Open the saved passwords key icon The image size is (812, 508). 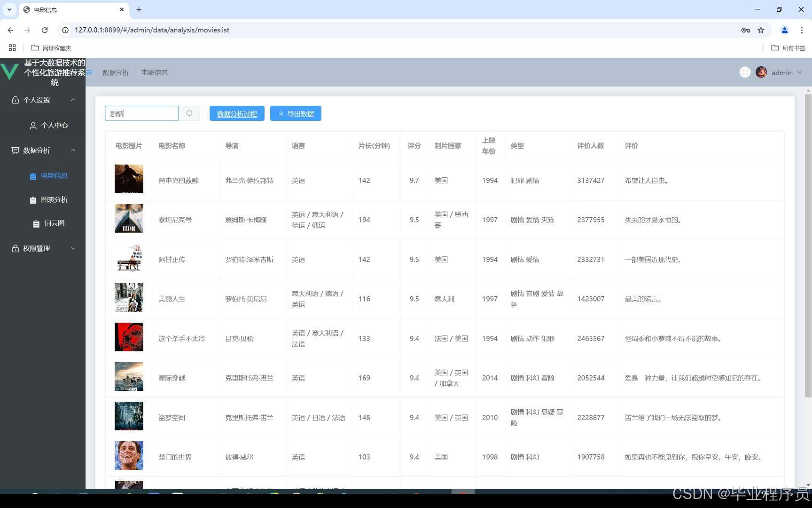click(x=745, y=30)
